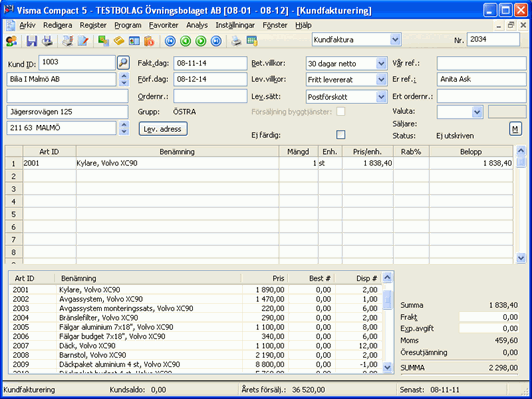
Task: Open the Inställningar menu
Action: pyautogui.click(x=235, y=25)
